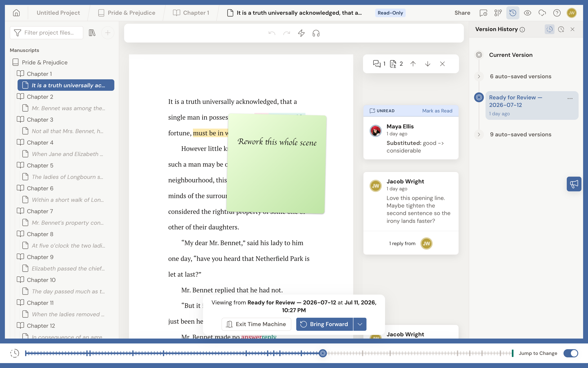
Task: Click the current document title breadcrumb
Action: click(x=294, y=13)
